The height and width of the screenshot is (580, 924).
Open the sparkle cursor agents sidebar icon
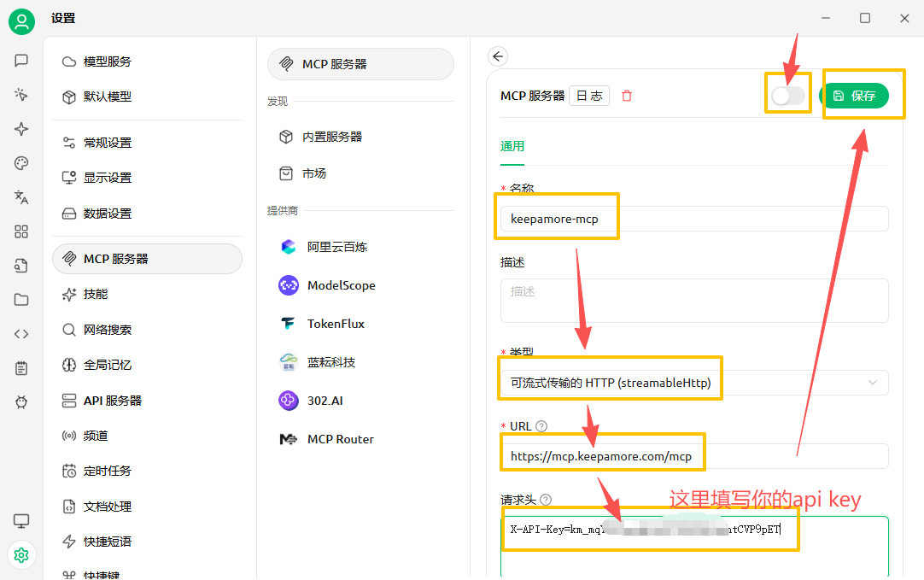pyautogui.click(x=21, y=94)
